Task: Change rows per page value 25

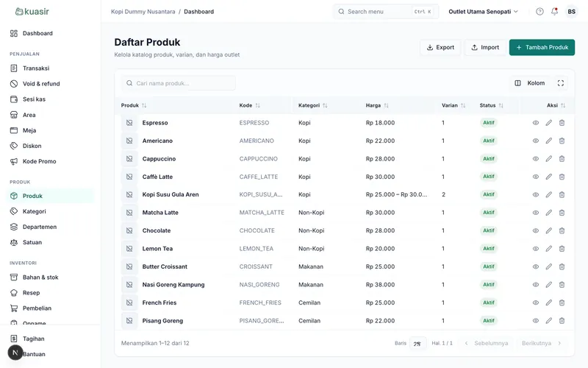Action: [x=417, y=343]
